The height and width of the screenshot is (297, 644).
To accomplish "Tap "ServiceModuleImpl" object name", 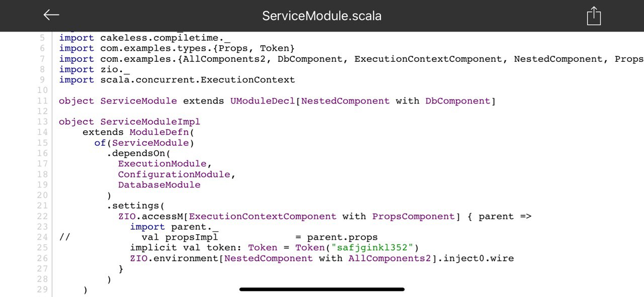I will pyautogui.click(x=150, y=122).
